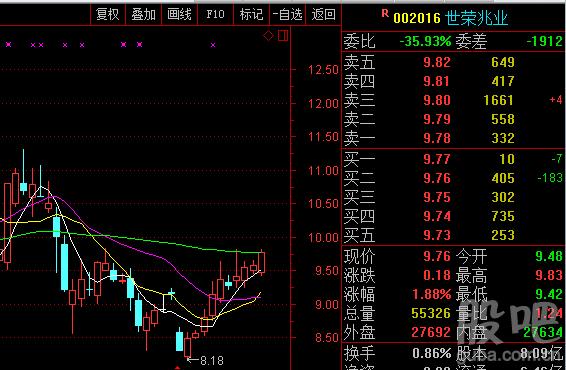566x370 pixels.
Task: Click the 12.00 level on the price axis
Action: (x=323, y=104)
